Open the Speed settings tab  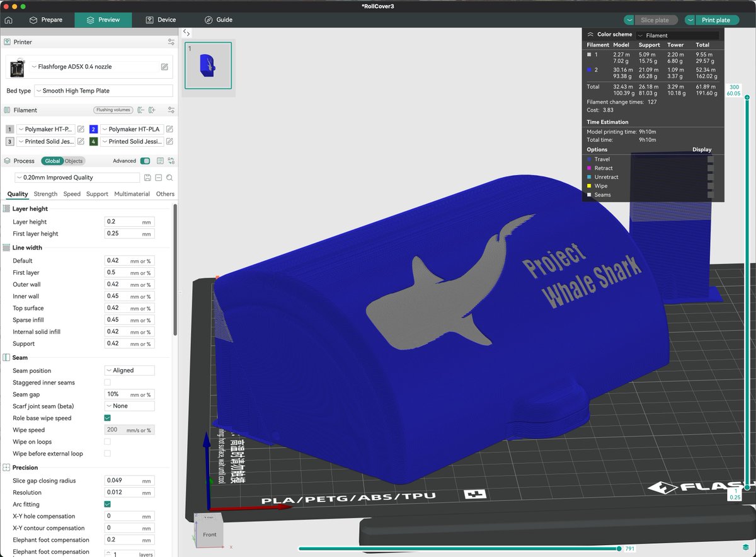click(x=72, y=194)
